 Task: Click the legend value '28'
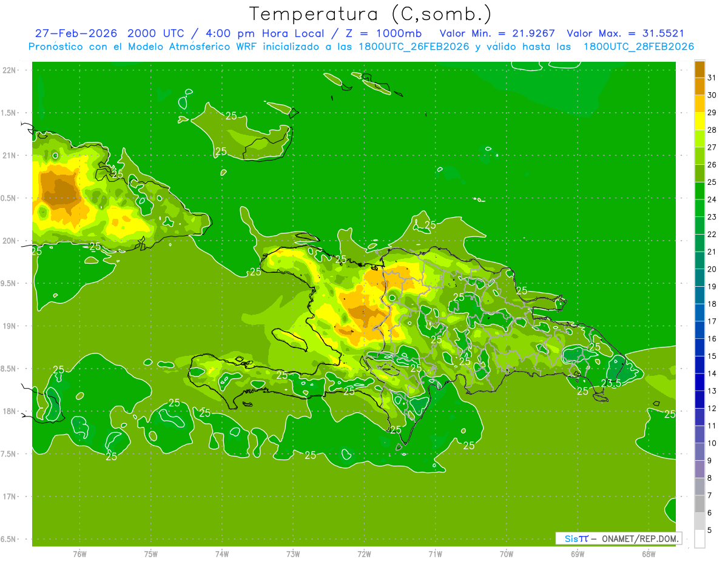point(712,130)
